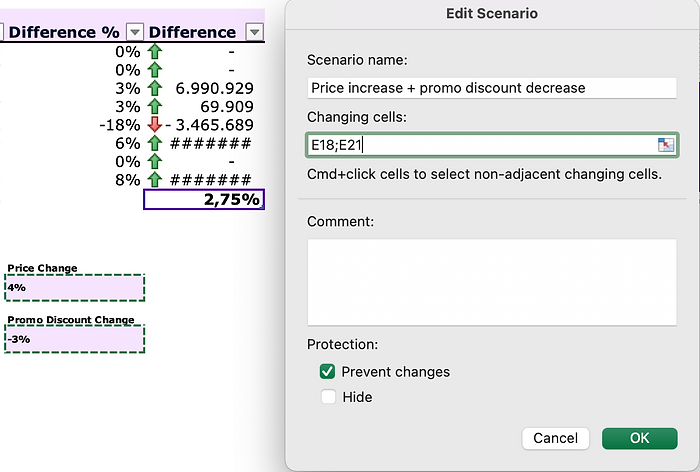Confirm the scenario with OK
The height and width of the screenshot is (472, 700).
(x=639, y=438)
